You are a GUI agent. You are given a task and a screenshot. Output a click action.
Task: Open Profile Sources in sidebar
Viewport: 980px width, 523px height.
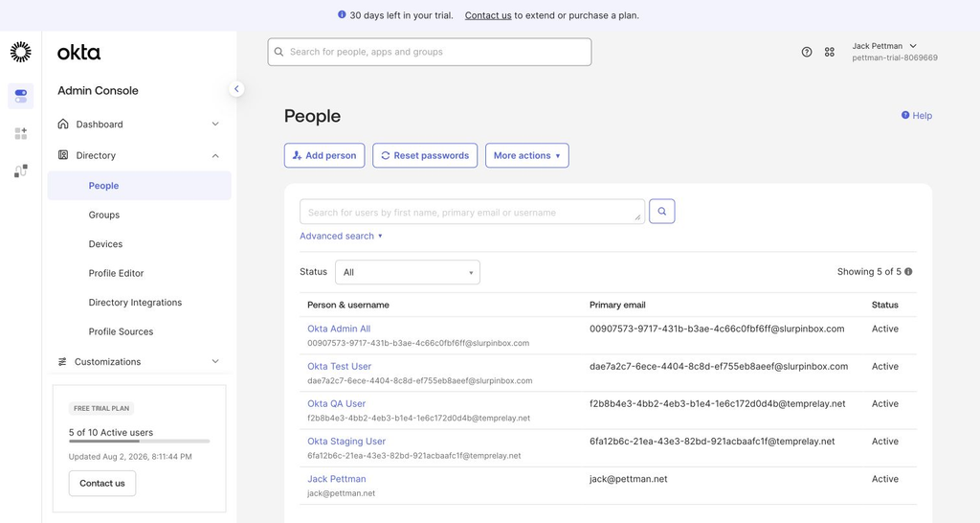point(121,331)
